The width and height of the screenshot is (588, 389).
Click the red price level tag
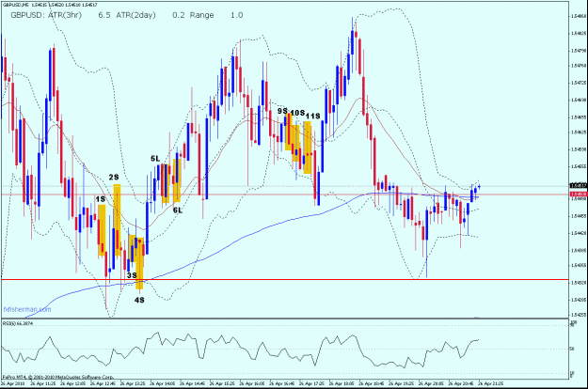[x=578, y=194]
